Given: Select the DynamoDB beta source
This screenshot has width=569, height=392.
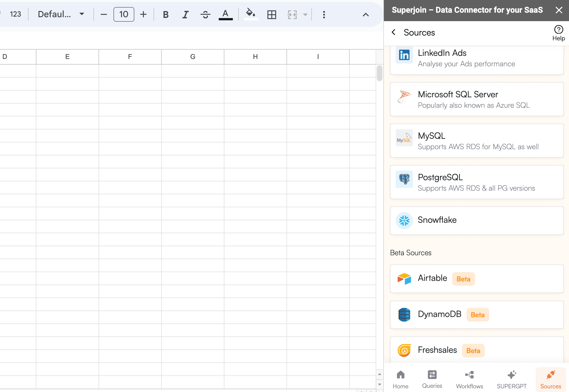Looking at the screenshot, I should pos(477,315).
